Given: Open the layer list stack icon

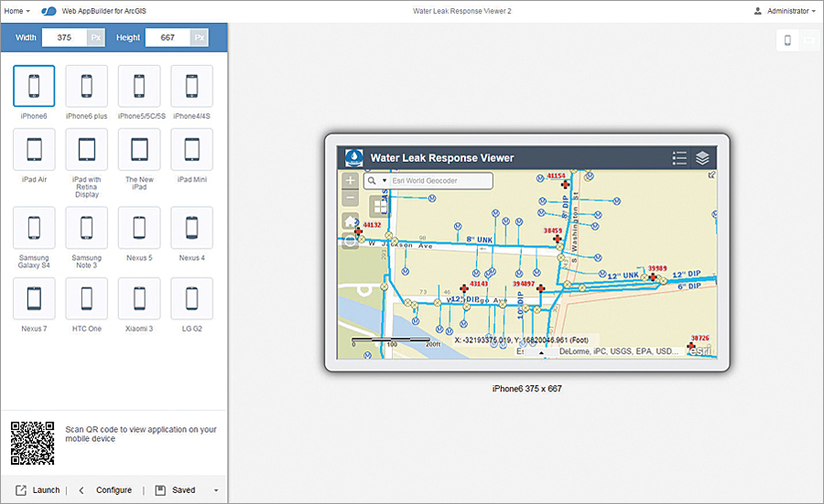Looking at the screenshot, I should [702, 158].
